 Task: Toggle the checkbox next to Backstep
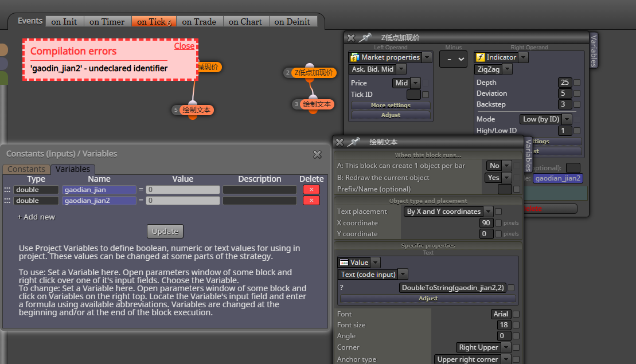tap(577, 104)
